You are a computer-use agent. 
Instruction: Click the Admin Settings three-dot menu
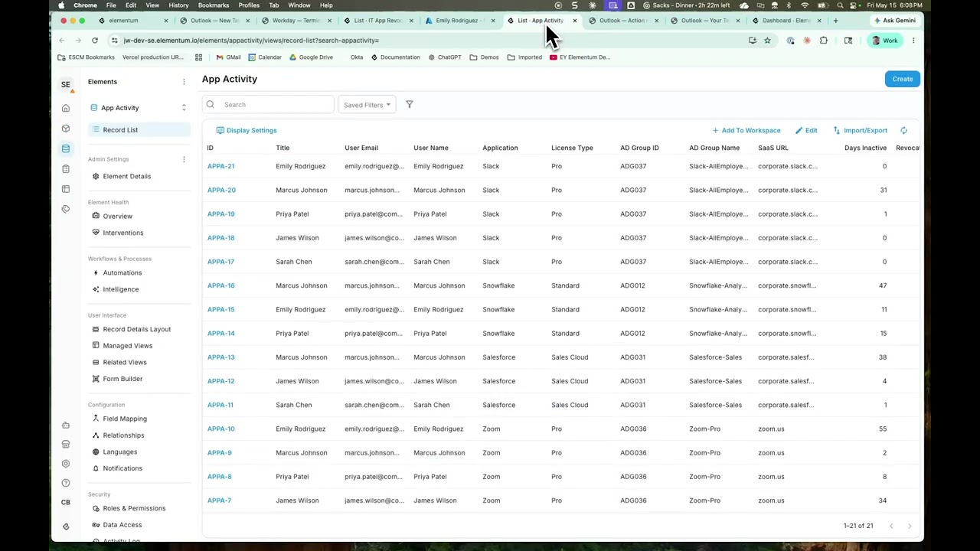point(184,159)
